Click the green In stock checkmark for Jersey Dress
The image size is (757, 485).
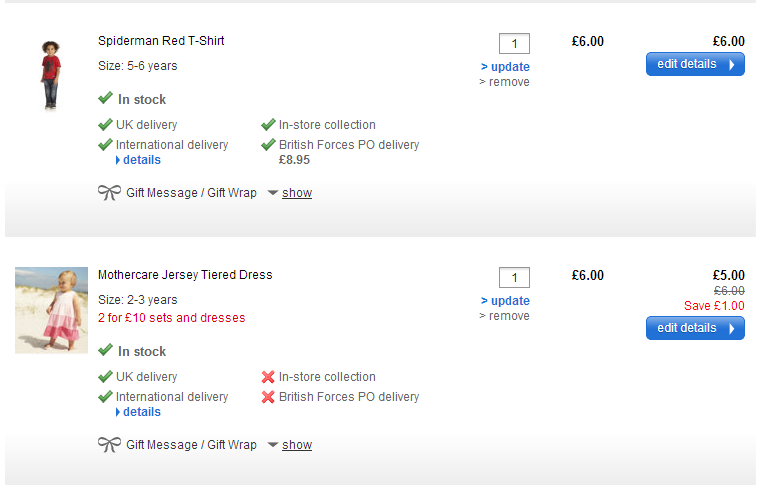tap(105, 351)
